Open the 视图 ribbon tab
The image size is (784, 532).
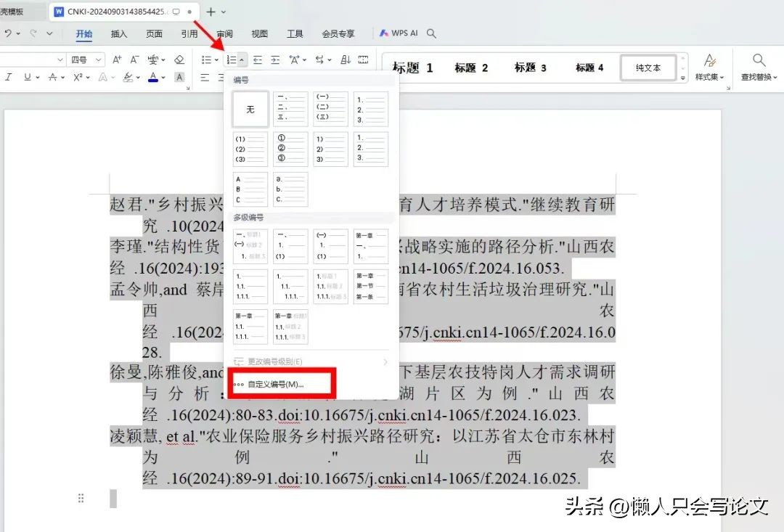pyautogui.click(x=259, y=33)
